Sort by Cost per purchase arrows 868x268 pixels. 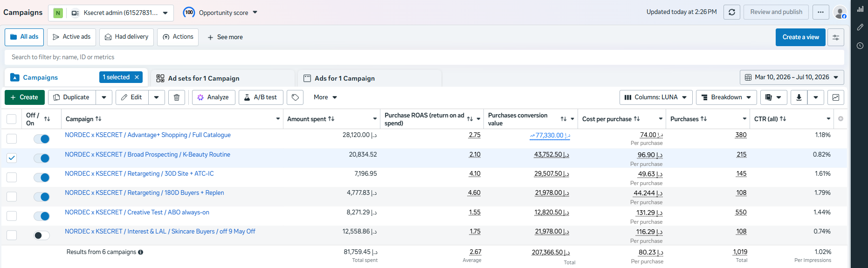click(637, 119)
